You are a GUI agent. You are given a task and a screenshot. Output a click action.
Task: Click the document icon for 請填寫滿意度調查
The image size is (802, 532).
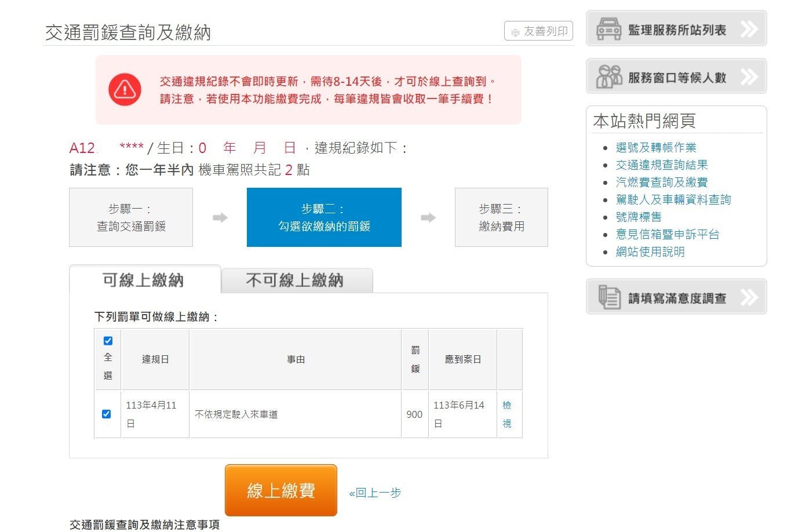(609, 297)
